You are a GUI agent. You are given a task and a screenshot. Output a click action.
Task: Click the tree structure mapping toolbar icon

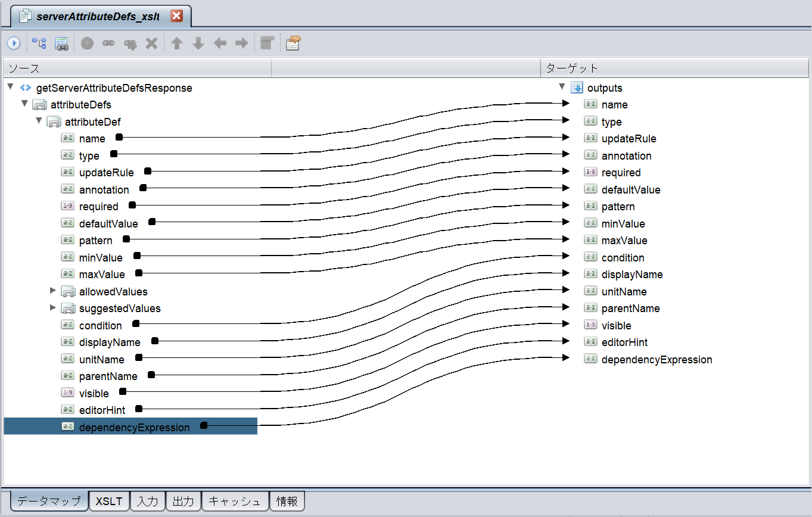click(x=39, y=43)
